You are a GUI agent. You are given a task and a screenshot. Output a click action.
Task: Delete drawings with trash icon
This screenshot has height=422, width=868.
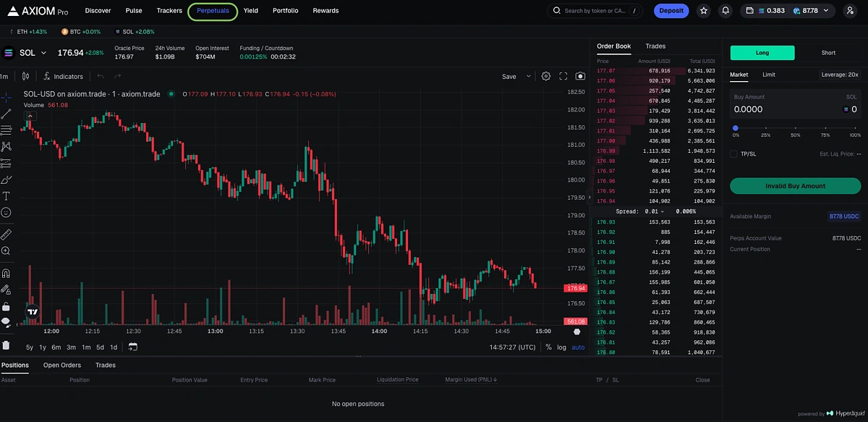click(x=6, y=345)
